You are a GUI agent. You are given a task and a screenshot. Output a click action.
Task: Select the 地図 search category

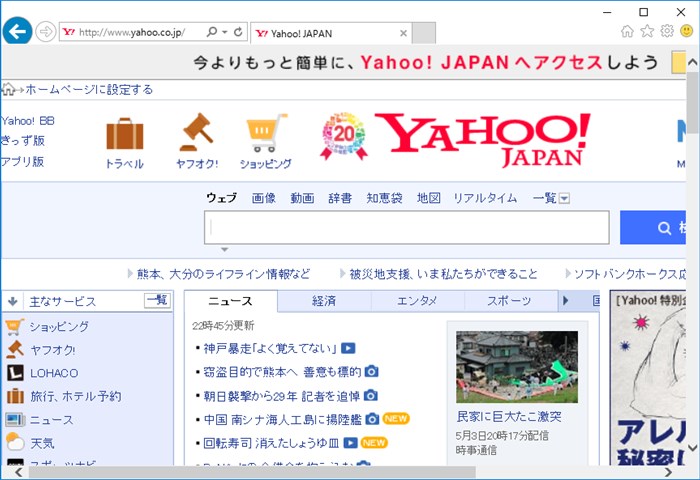tap(429, 198)
